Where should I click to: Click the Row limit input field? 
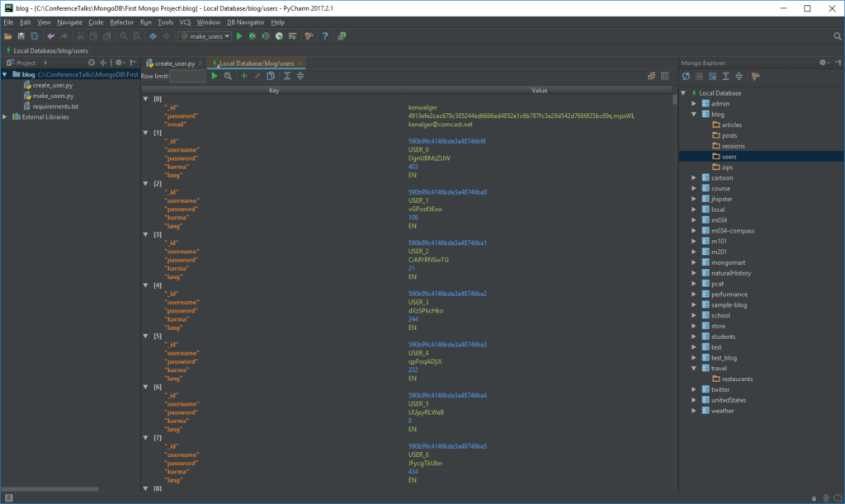(187, 76)
